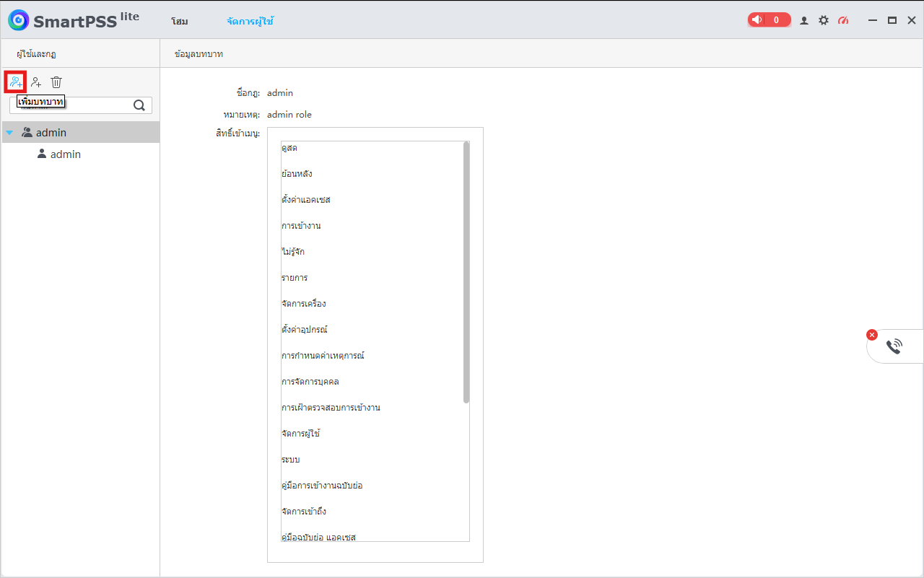Open the alarm speaker counter
The width and height of the screenshot is (924, 578).
click(x=770, y=20)
